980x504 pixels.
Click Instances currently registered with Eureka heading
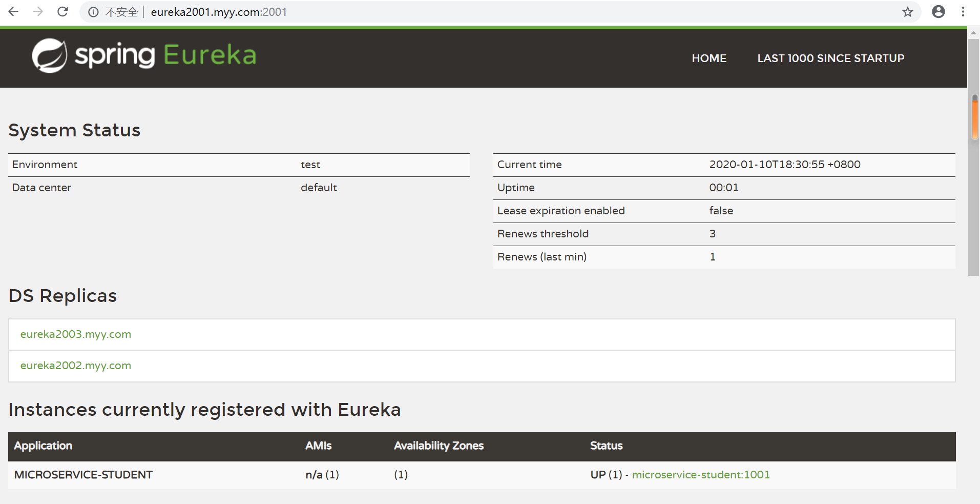pos(204,410)
